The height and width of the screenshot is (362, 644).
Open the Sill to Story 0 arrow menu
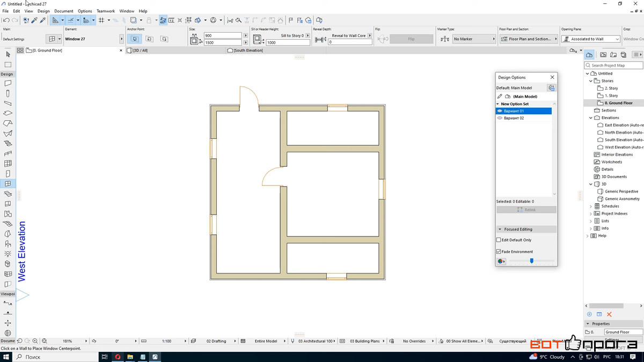(x=308, y=36)
